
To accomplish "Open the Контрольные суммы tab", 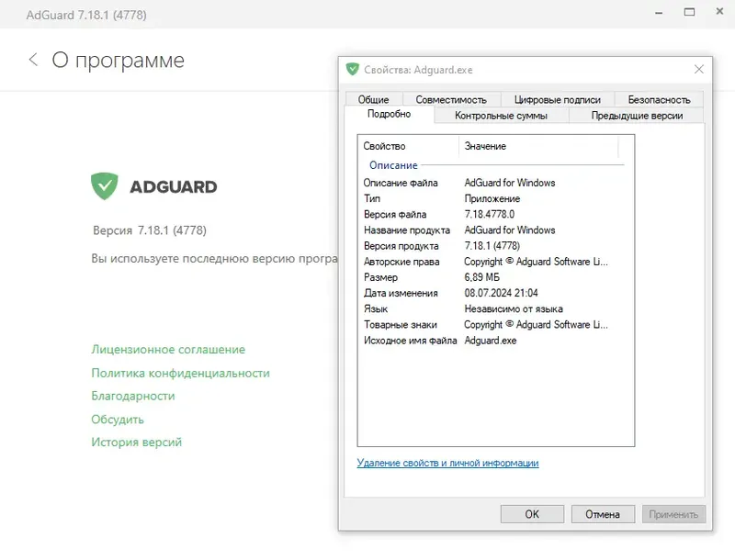I will tap(501, 116).
